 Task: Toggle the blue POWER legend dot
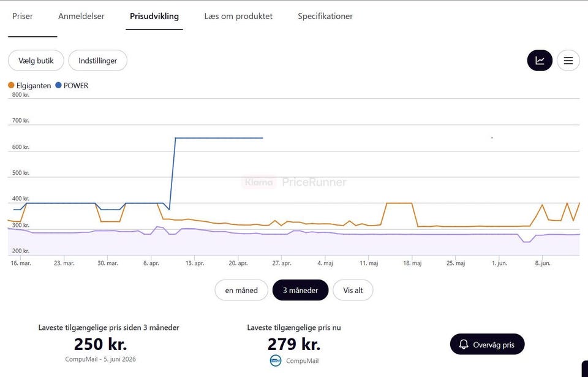(58, 85)
